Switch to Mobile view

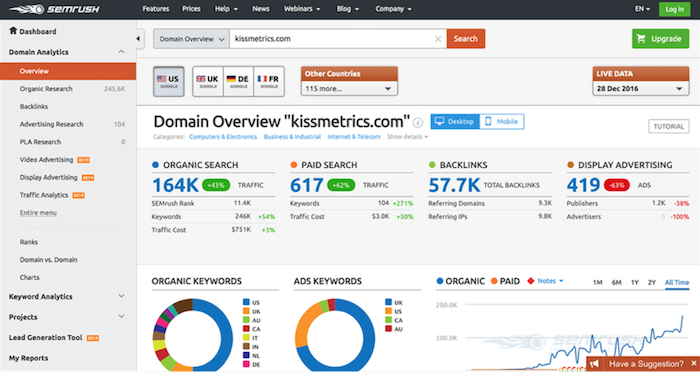pyautogui.click(x=502, y=121)
